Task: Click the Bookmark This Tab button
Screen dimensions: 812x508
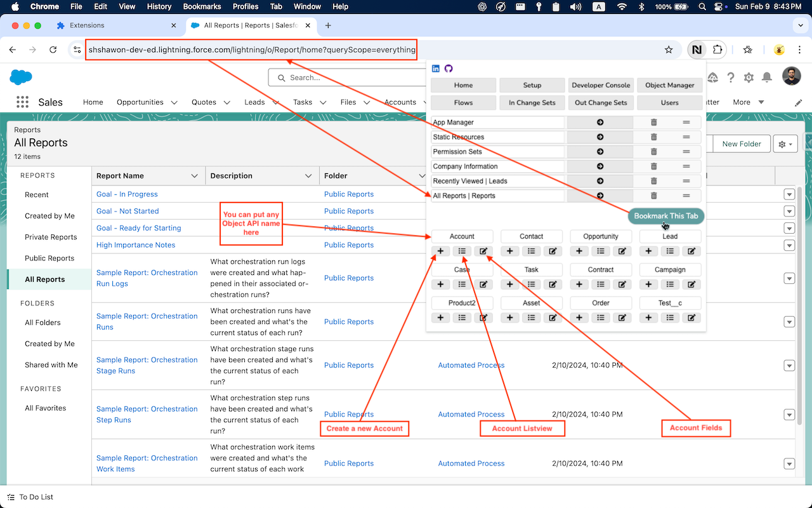Action: point(666,216)
